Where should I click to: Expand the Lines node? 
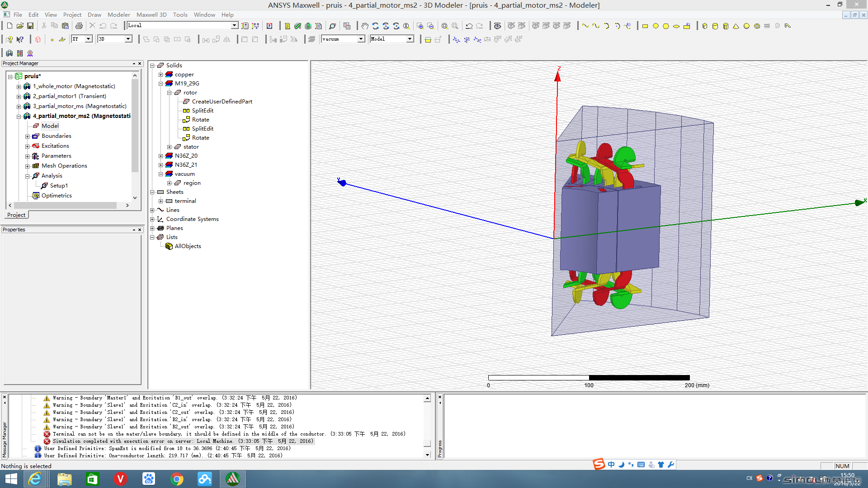click(x=152, y=210)
